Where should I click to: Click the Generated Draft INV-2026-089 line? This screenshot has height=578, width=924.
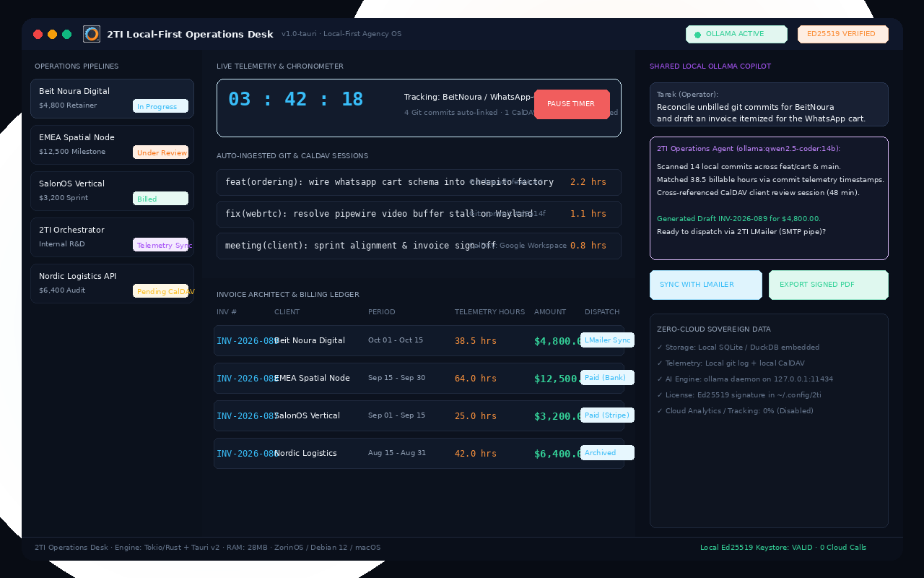(738, 219)
